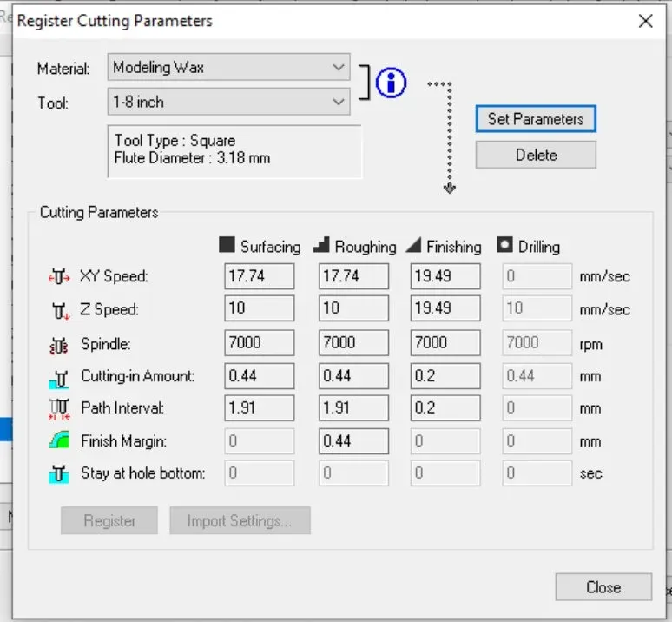Click the 'Cutting Parameters' group label
The image size is (672, 622).
99,213
